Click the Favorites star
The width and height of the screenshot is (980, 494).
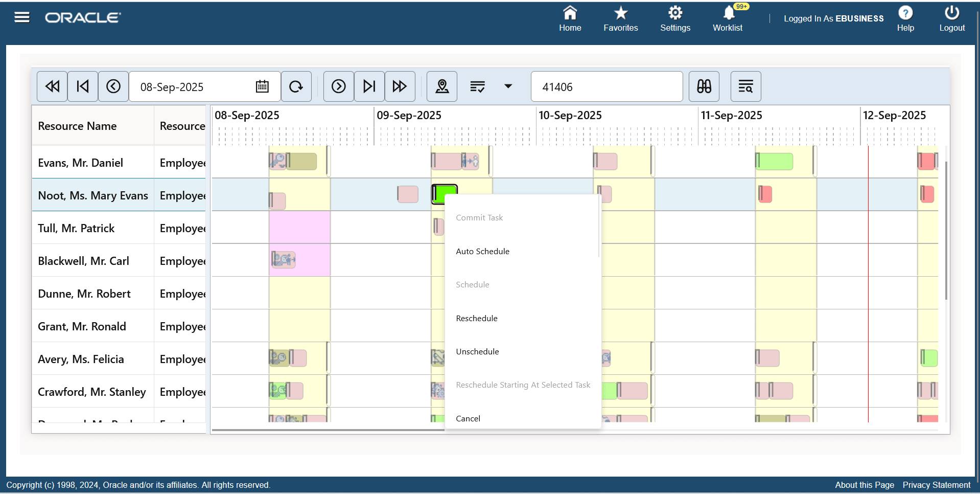coord(620,18)
